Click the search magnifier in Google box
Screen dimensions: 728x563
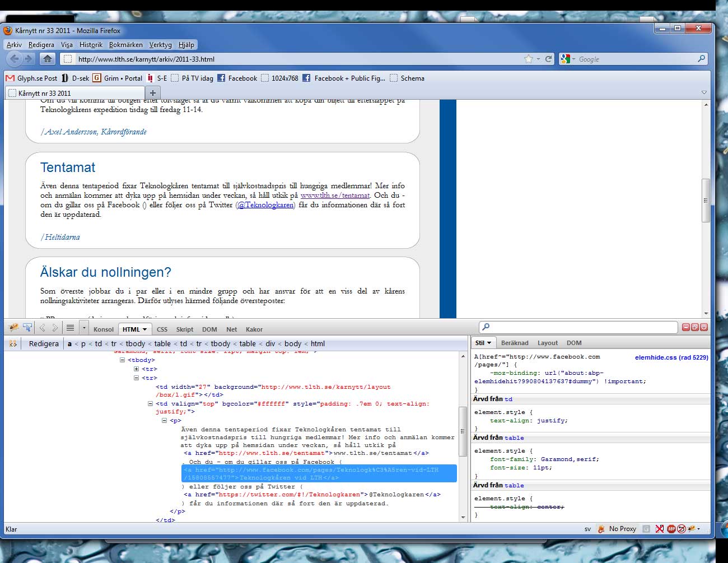(x=701, y=59)
